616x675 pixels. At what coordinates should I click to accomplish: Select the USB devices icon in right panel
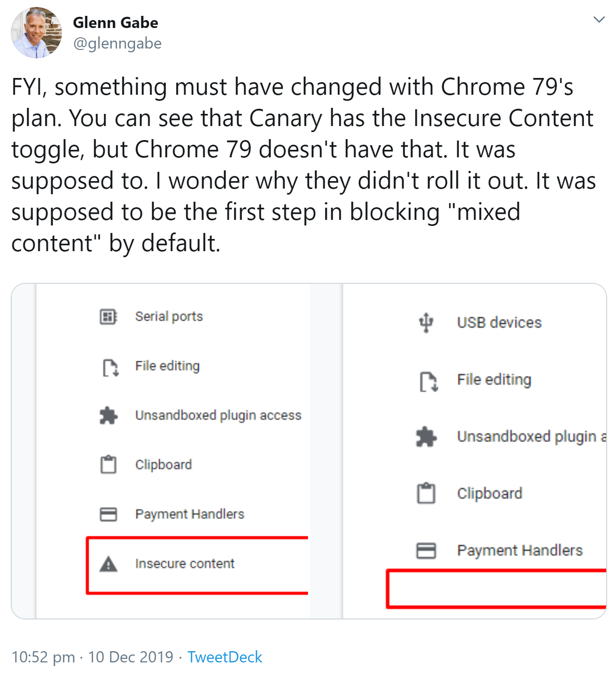(426, 322)
